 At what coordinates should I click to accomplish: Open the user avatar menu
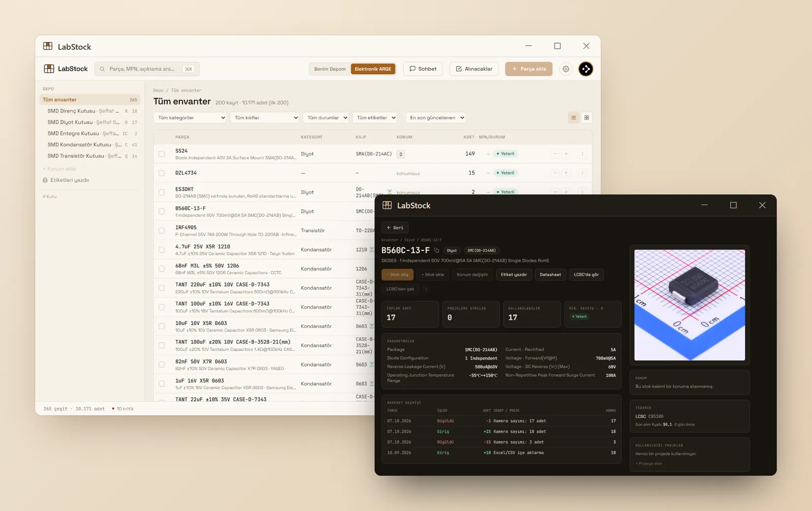pos(586,69)
